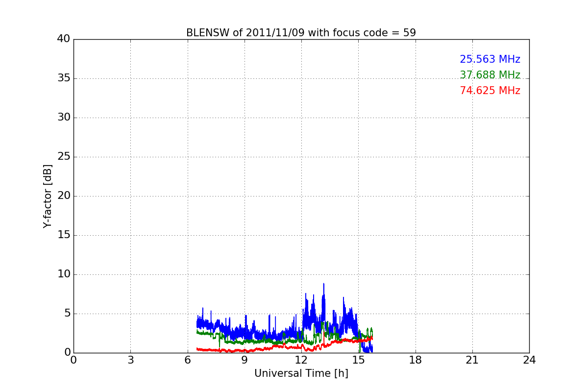The width and height of the screenshot is (588, 392).
Task: Click the y-axis tick label '20'
Action: (x=64, y=196)
